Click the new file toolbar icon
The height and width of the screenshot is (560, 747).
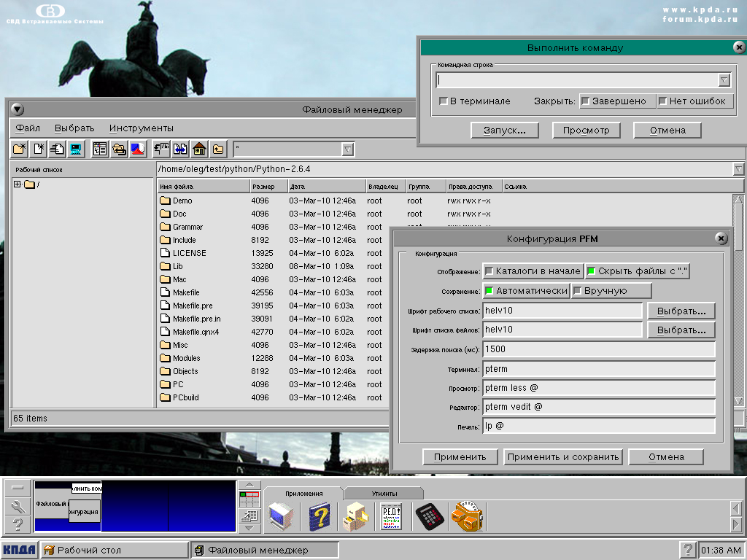pos(39,149)
